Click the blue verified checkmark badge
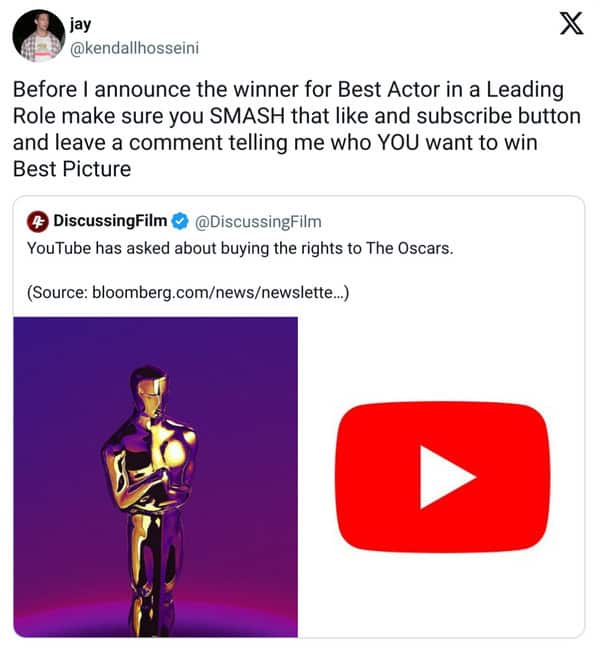The width and height of the screenshot is (599, 652). pos(180,221)
